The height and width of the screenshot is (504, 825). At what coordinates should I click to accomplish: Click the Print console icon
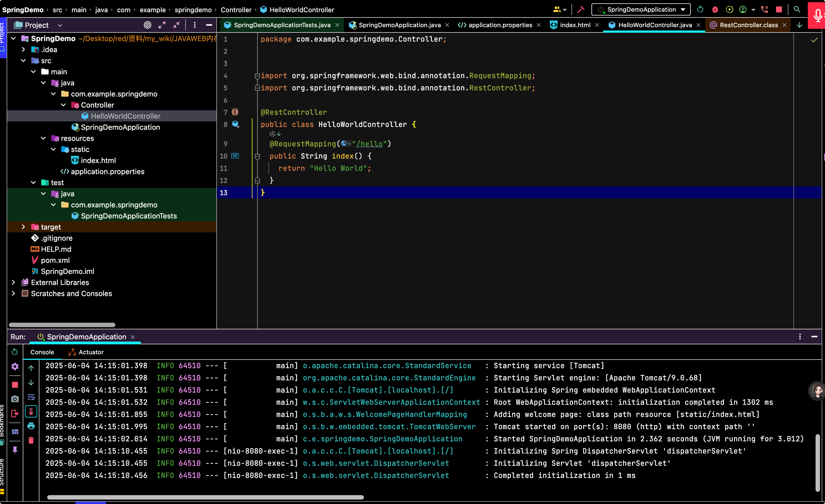31,426
